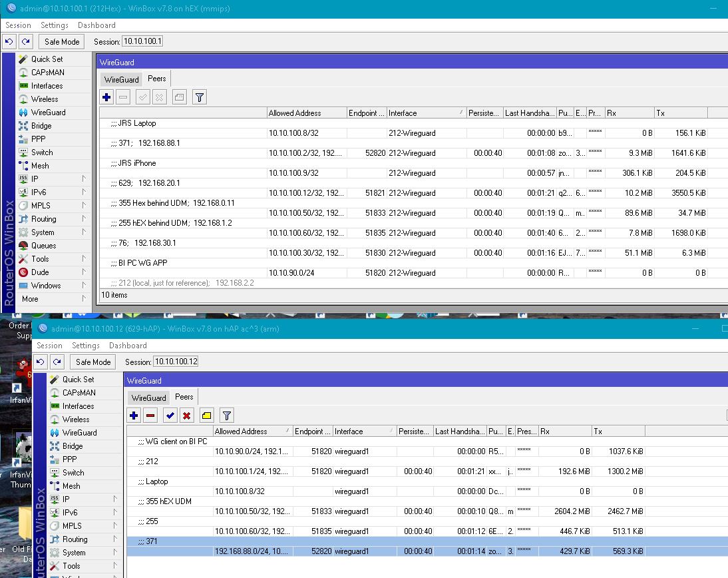
Task: Toggle Safe Mode in the 629-hAP window
Action: 93,362
